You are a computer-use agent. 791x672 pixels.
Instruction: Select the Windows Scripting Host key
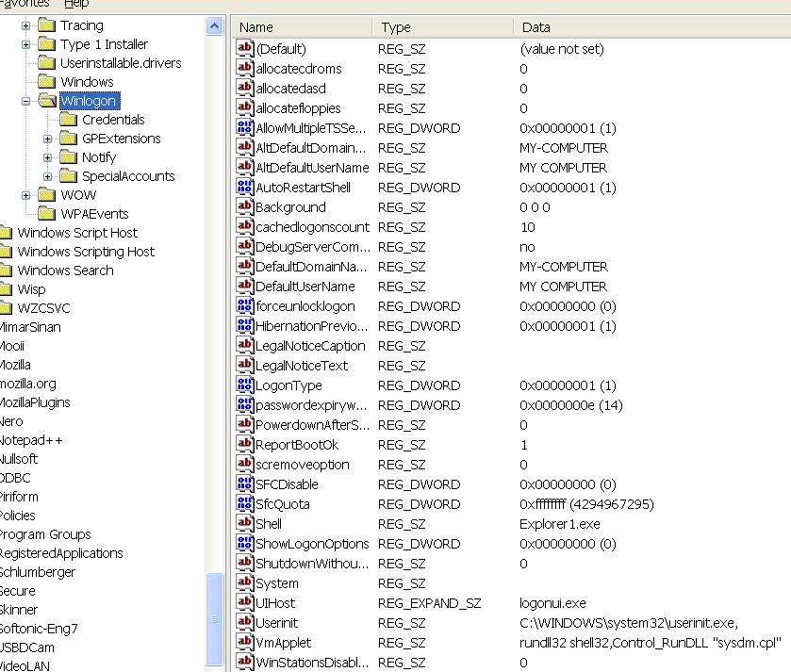tap(86, 252)
